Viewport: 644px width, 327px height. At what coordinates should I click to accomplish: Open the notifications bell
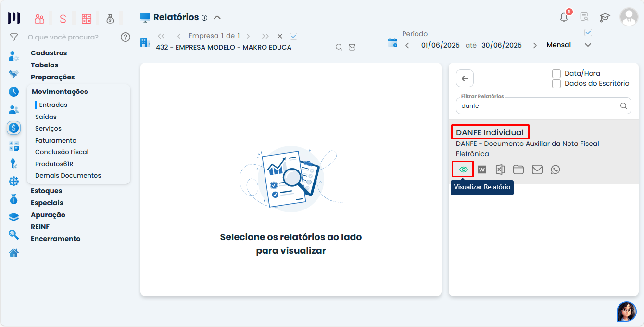[564, 17]
